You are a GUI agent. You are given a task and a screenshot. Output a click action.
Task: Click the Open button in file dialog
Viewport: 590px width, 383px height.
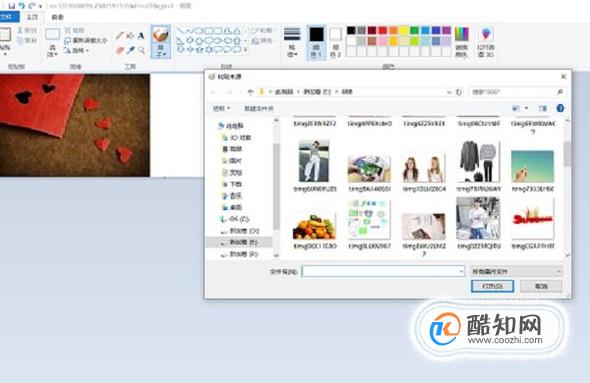pyautogui.click(x=492, y=286)
